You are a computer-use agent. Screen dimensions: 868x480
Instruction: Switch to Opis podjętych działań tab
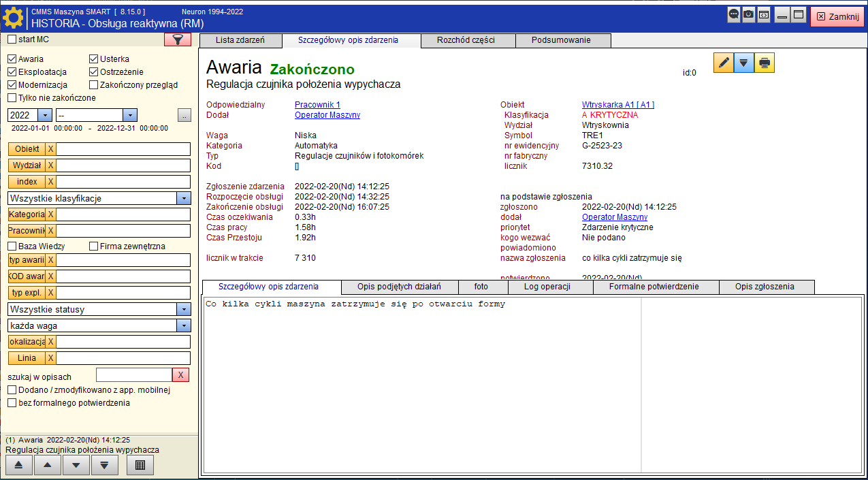(399, 287)
